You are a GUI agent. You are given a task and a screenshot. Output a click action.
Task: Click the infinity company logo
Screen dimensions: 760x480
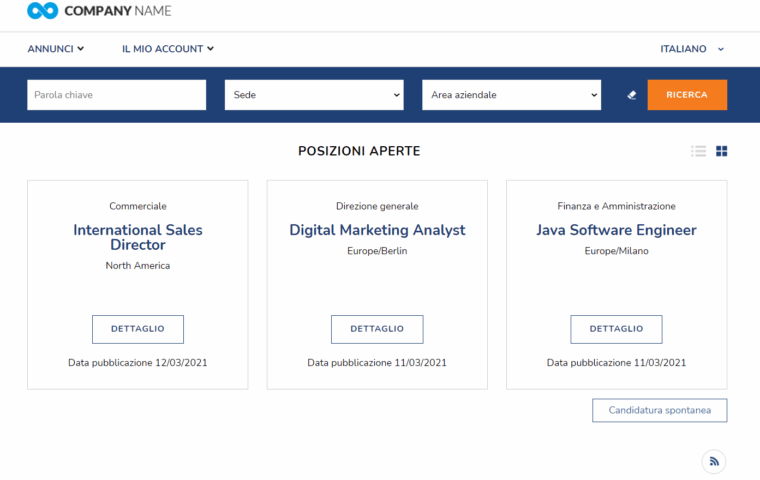[x=43, y=10]
